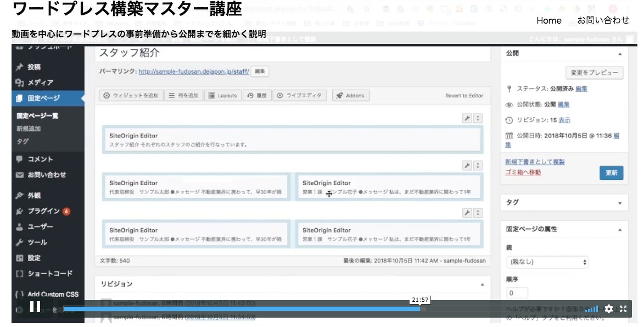Click the first row's wrench icon
The width and height of the screenshot is (644, 327).
tap(467, 119)
